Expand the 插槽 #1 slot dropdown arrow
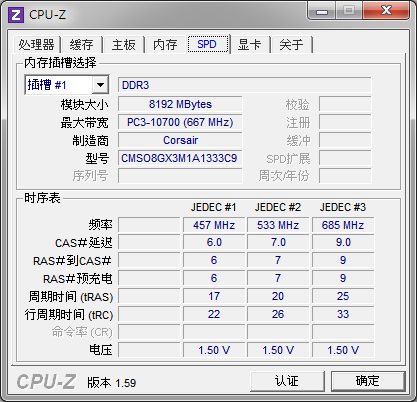The width and height of the screenshot is (417, 402). [100, 85]
